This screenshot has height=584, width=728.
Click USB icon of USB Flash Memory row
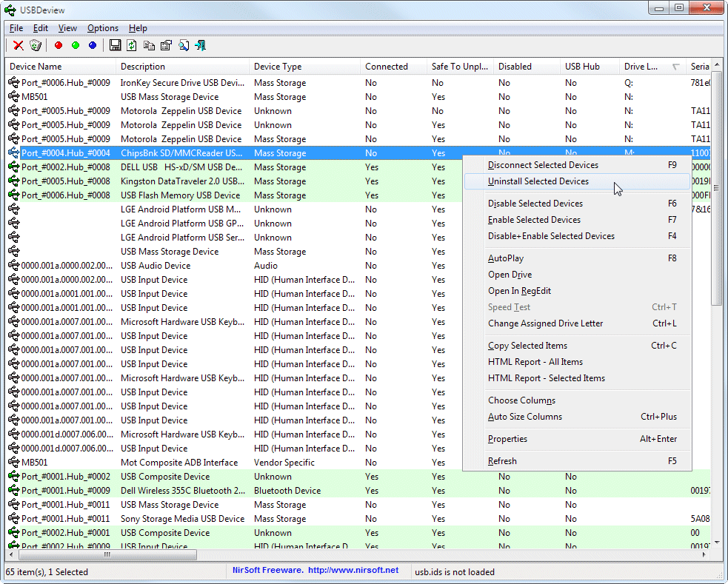pos(14,195)
